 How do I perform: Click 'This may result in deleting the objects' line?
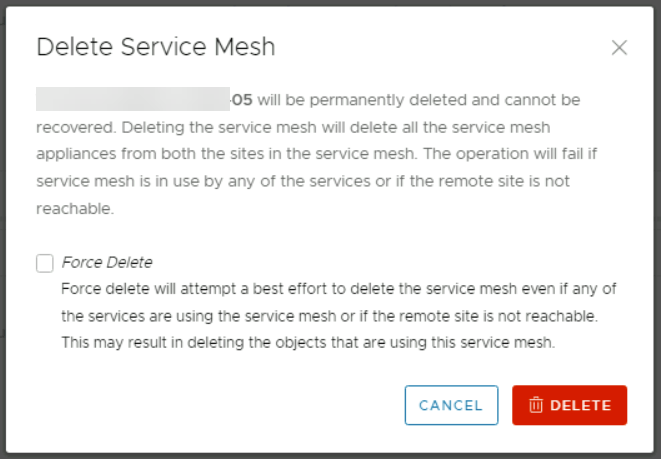[200, 343]
